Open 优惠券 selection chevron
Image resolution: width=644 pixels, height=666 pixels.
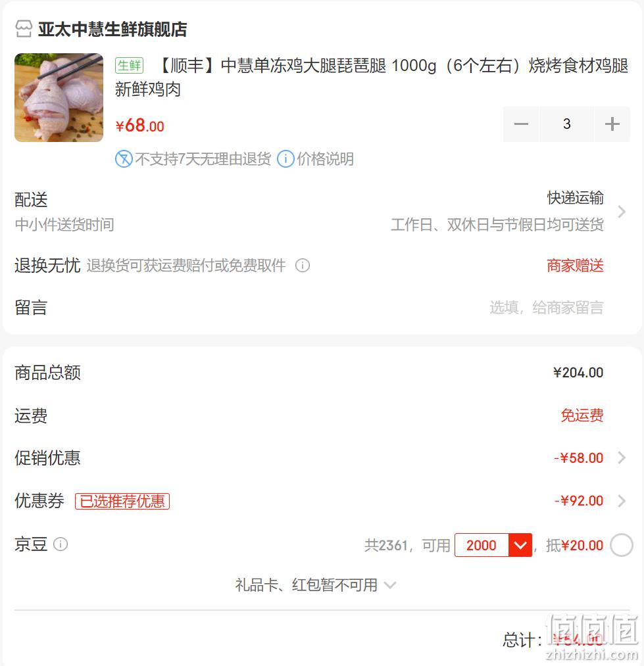(x=622, y=501)
